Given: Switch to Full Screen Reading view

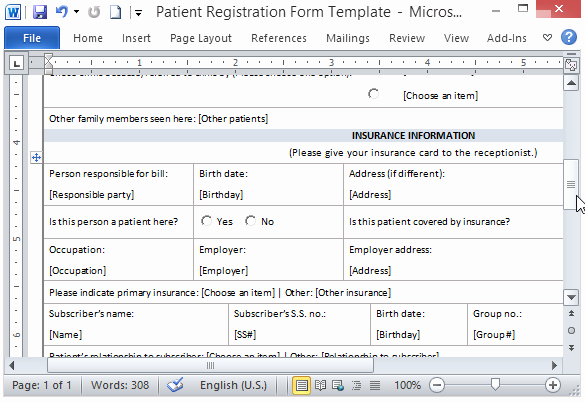Looking at the screenshot, I should (320, 386).
